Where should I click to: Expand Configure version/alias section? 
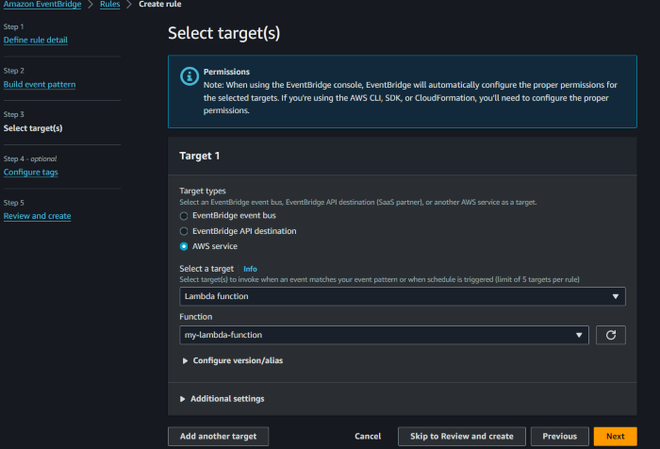[238, 360]
